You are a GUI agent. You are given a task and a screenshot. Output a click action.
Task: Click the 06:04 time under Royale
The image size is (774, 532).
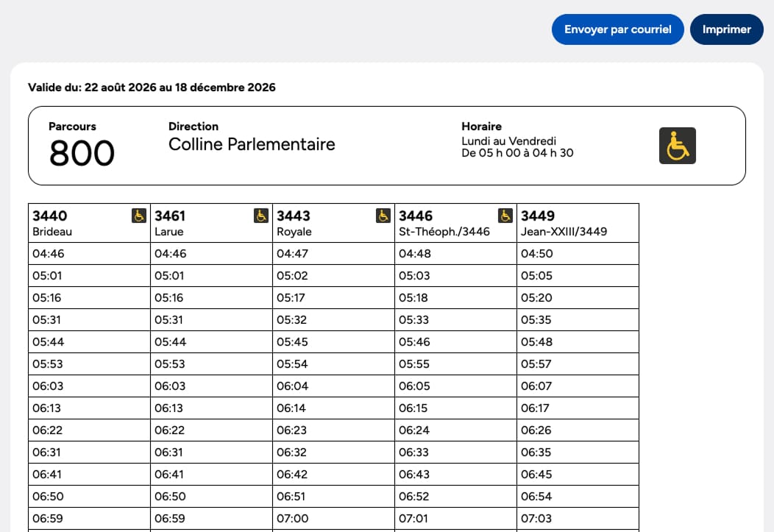[x=292, y=386]
